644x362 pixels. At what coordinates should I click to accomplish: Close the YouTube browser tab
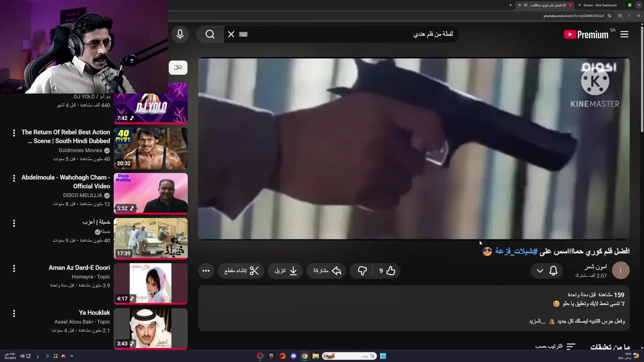pos(520,5)
